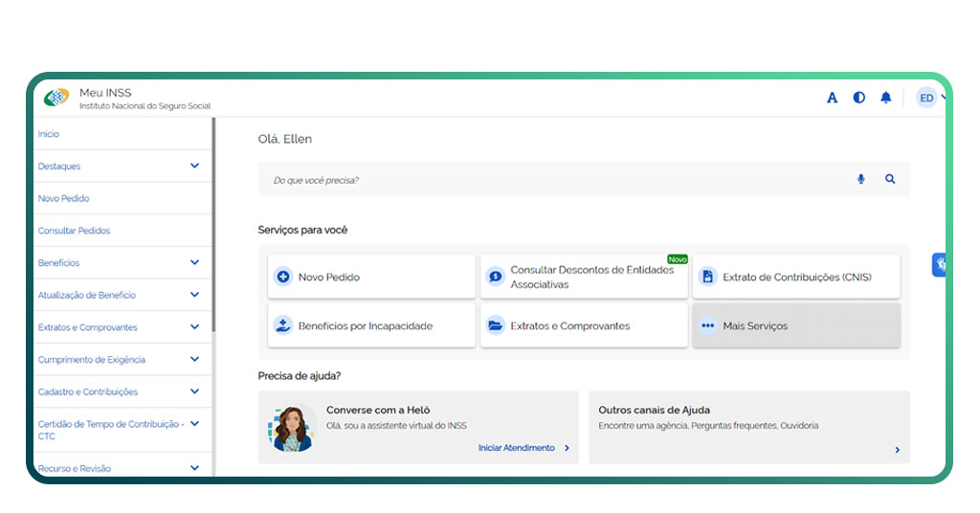Open the VLibras accessibility hand widget
Screen dimensions: 980x513
[x=940, y=264]
